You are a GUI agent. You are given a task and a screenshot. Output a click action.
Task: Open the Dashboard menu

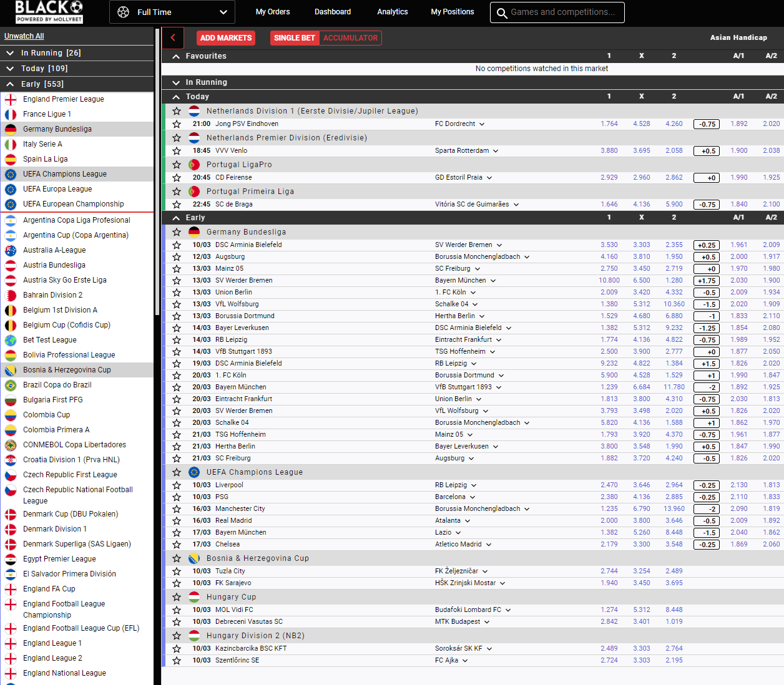coord(333,12)
